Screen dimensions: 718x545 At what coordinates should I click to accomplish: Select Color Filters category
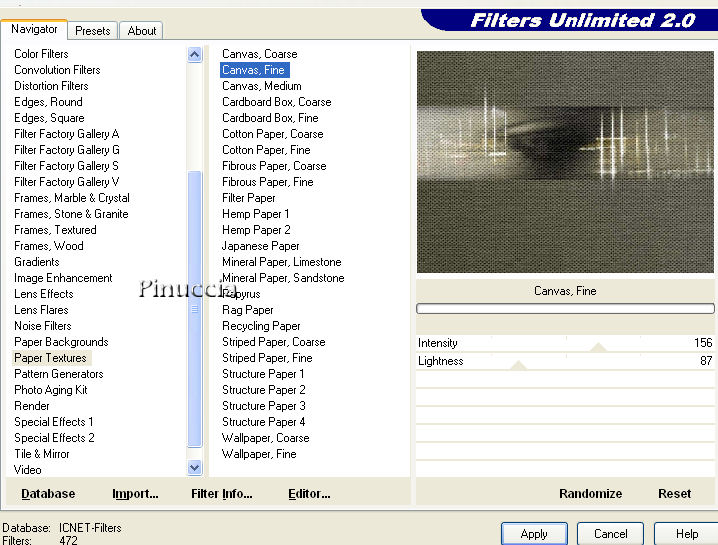coord(41,54)
